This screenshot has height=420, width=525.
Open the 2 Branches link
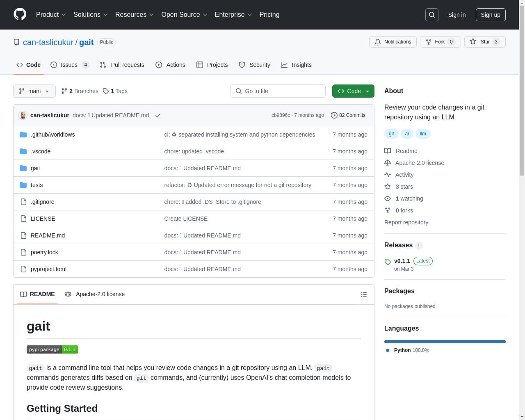80,91
